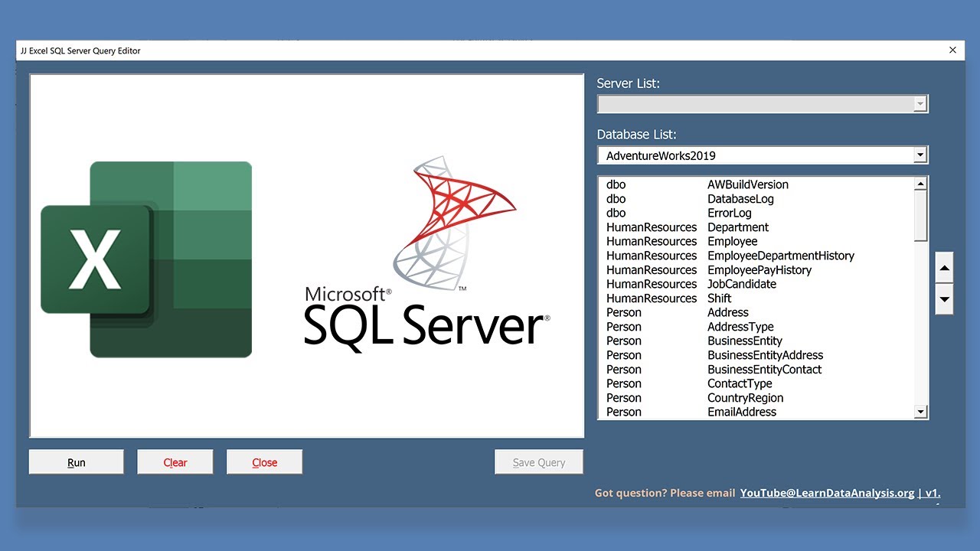Open the Server List dropdown arrow
This screenshot has height=551, width=980.
[x=920, y=104]
